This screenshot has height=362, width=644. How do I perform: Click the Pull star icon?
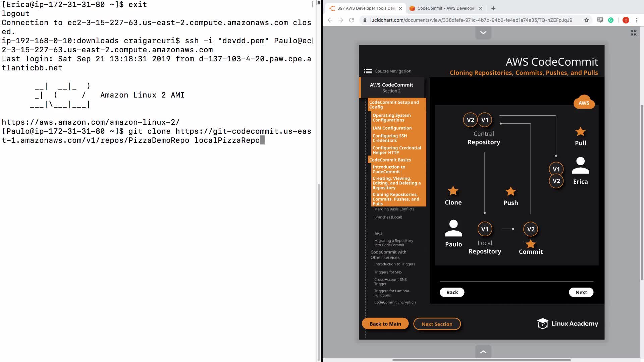click(x=580, y=132)
